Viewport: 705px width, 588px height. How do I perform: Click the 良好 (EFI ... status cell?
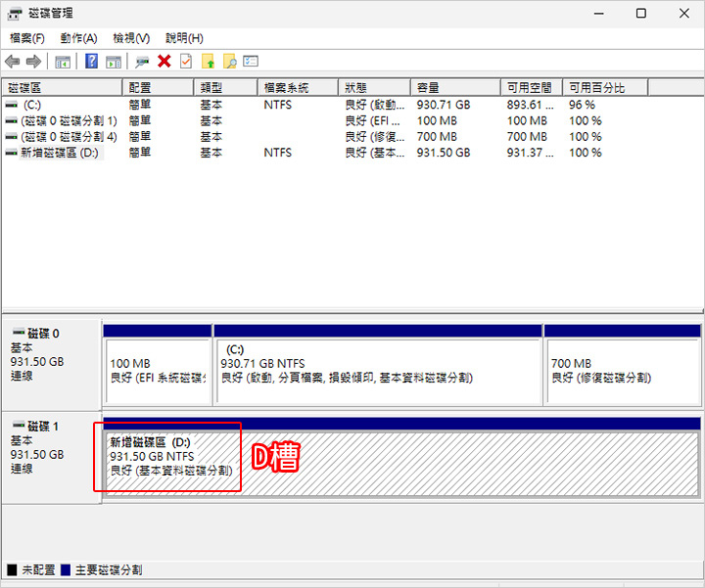(x=372, y=121)
